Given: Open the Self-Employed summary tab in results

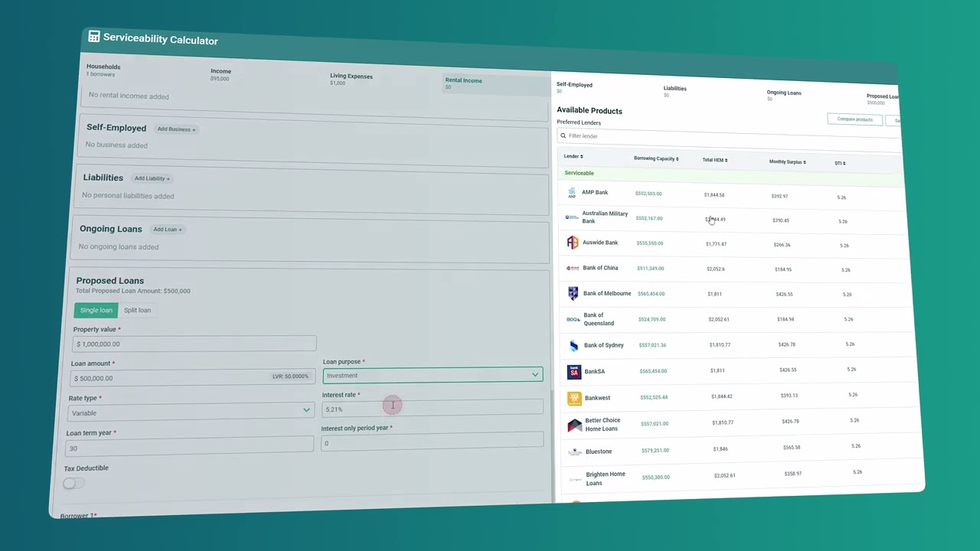Looking at the screenshot, I should 574,87.
